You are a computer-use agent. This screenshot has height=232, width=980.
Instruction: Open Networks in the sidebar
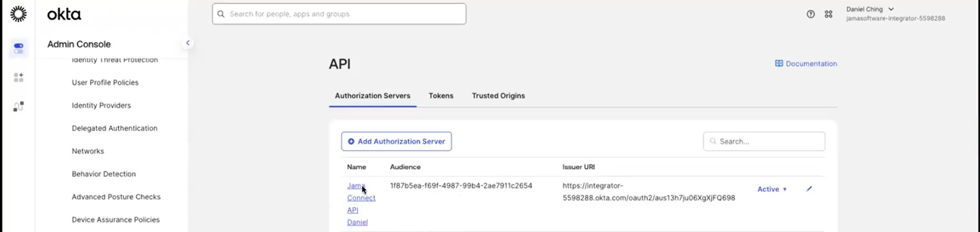click(88, 151)
